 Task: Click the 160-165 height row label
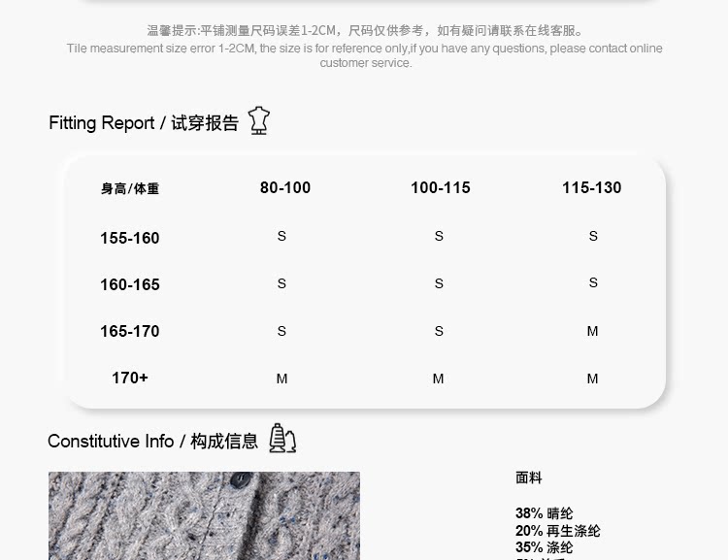coord(129,284)
